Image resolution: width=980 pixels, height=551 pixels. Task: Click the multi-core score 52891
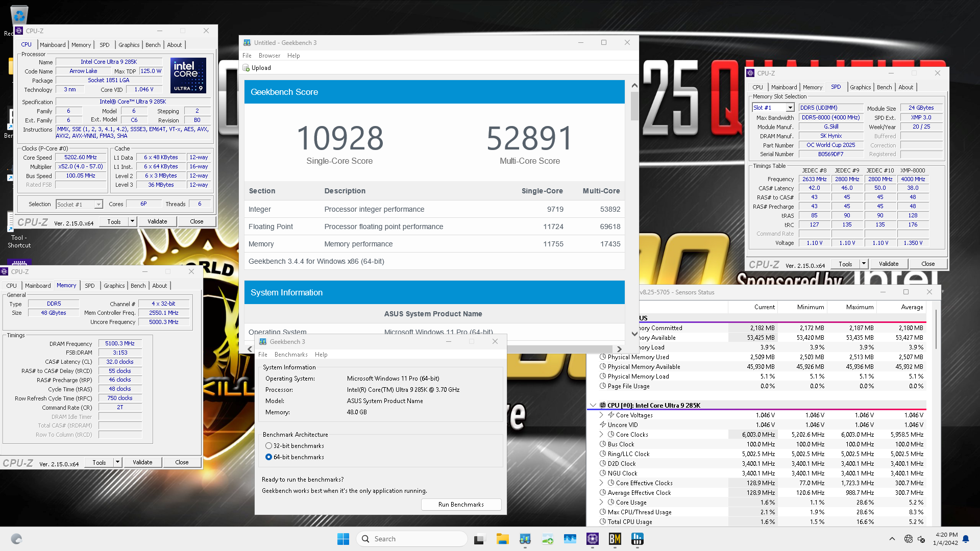click(530, 138)
